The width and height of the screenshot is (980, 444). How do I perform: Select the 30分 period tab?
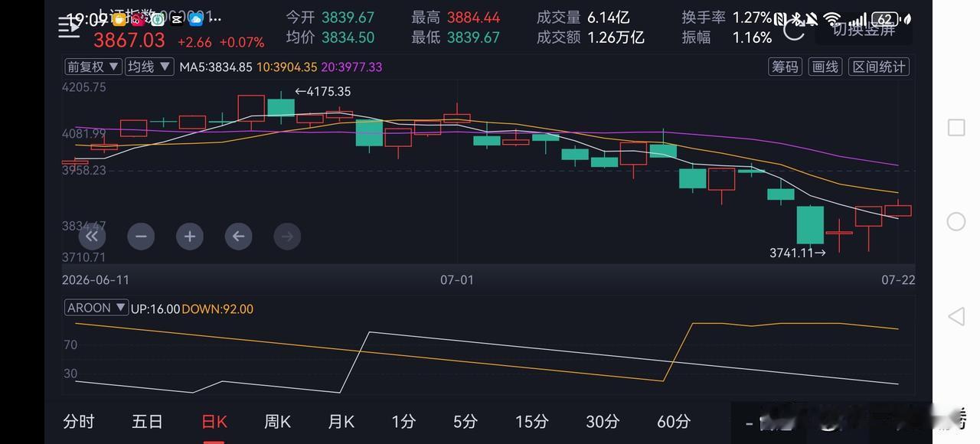point(603,421)
